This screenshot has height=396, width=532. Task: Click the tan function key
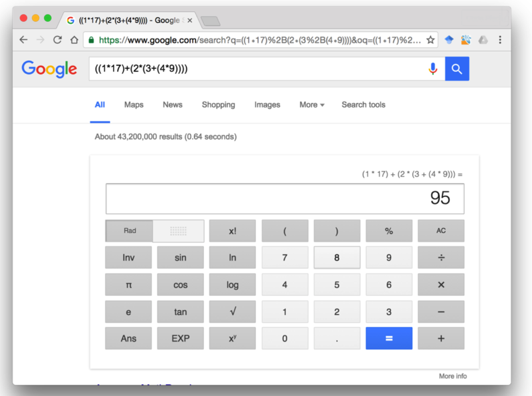click(x=181, y=312)
